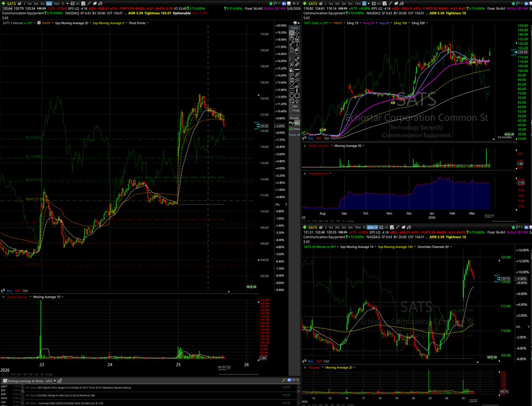The width and height of the screenshot is (532, 406).
Task: Choose the anchor drawing tool
Action: click(x=297, y=59)
